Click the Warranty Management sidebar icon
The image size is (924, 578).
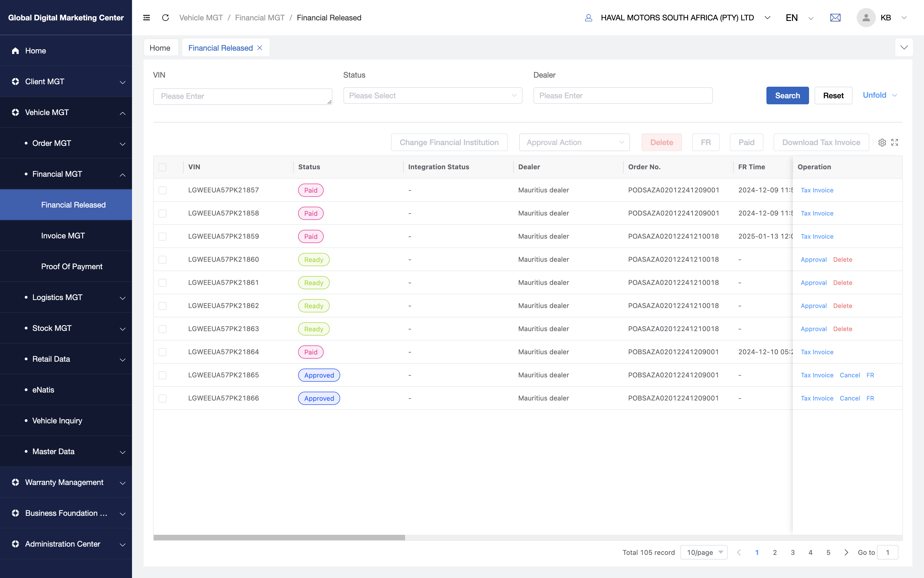15,482
